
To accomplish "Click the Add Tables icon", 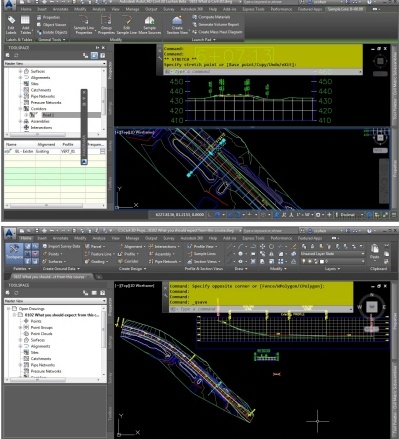I will coord(26,25).
